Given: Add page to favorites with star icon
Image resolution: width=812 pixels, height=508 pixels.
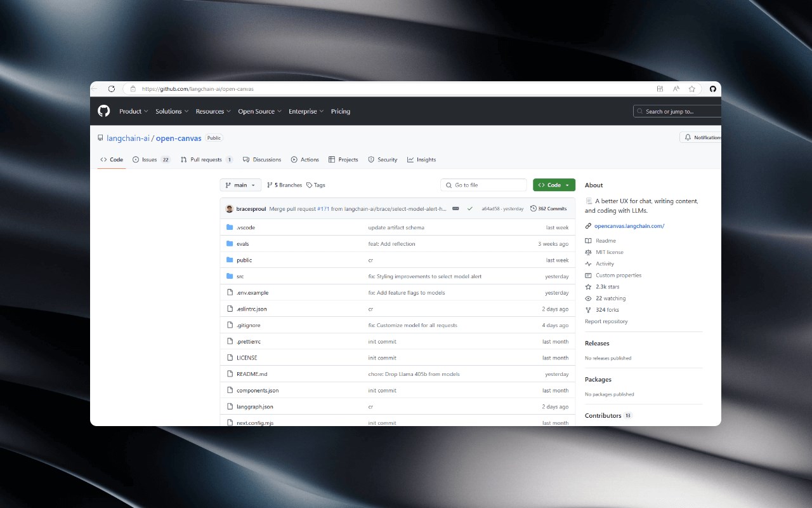Looking at the screenshot, I should (692, 89).
